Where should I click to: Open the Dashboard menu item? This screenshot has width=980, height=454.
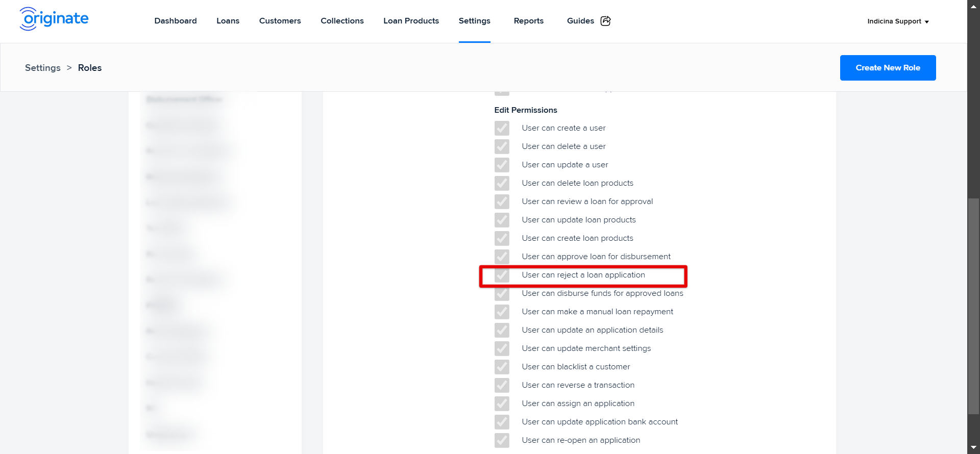pyautogui.click(x=176, y=21)
